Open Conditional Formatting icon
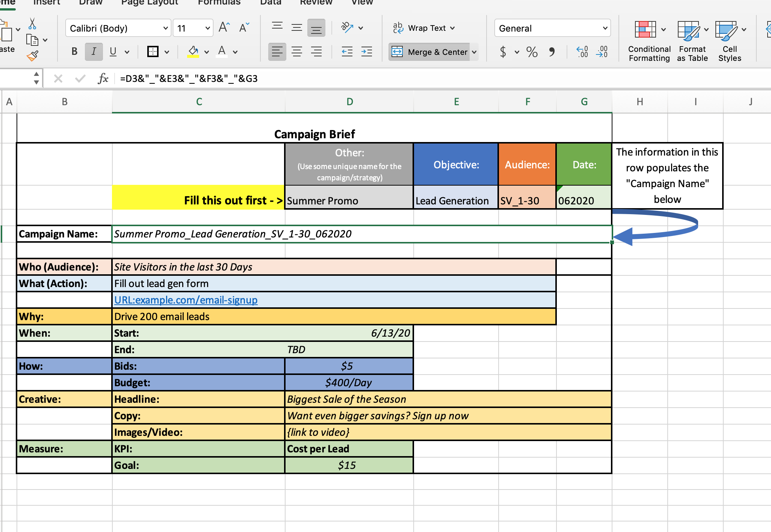The height and width of the screenshot is (532, 771). click(x=645, y=30)
